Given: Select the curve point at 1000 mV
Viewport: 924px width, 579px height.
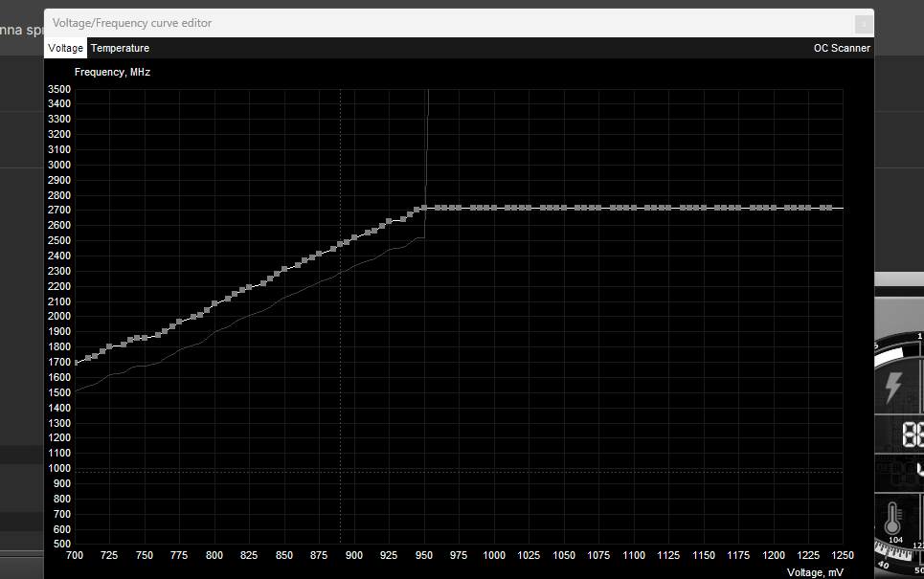Looking at the screenshot, I should tap(494, 208).
